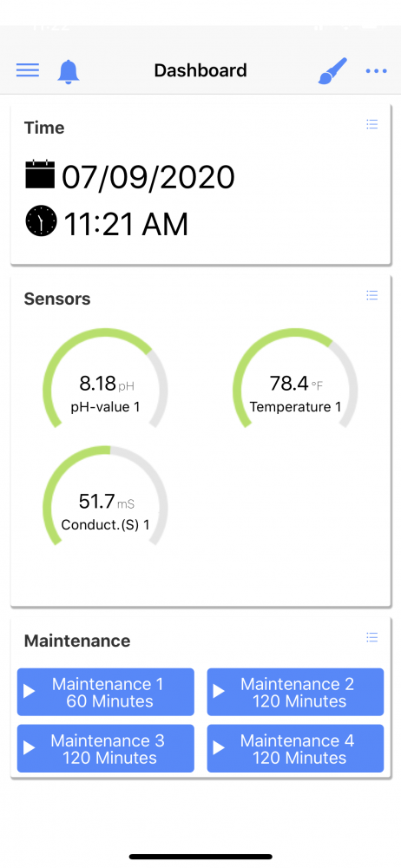401x868 pixels.
Task: Tap the paintbrush customize icon
Action: (x=332, y=71)
